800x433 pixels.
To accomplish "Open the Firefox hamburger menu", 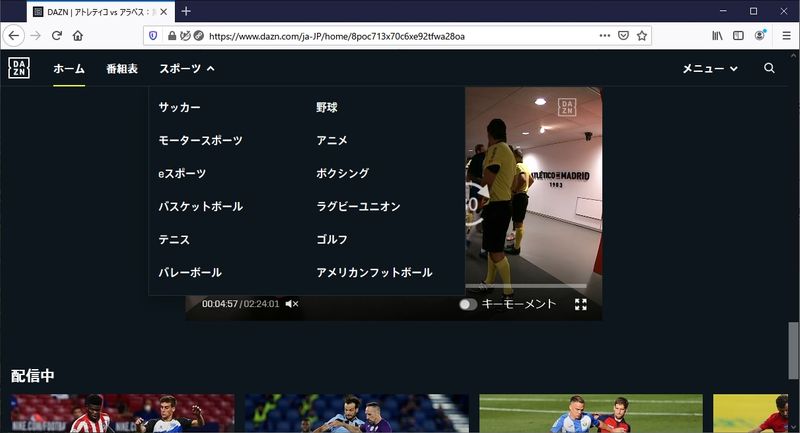I will pos(786,35).
